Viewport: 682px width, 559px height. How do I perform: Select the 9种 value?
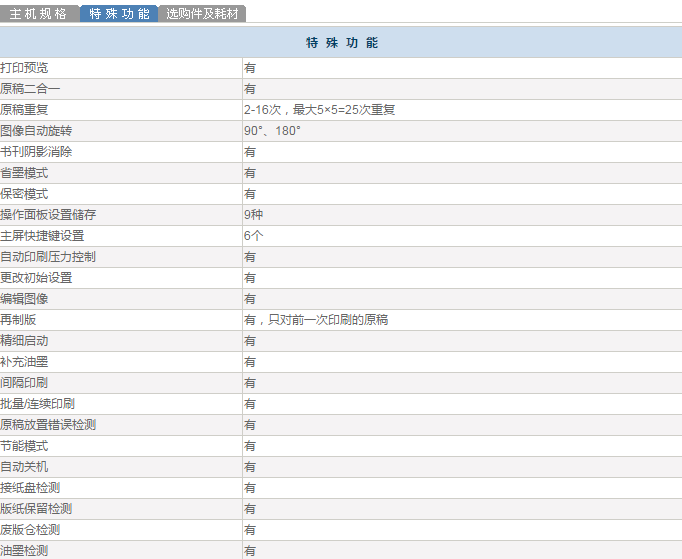253,214
